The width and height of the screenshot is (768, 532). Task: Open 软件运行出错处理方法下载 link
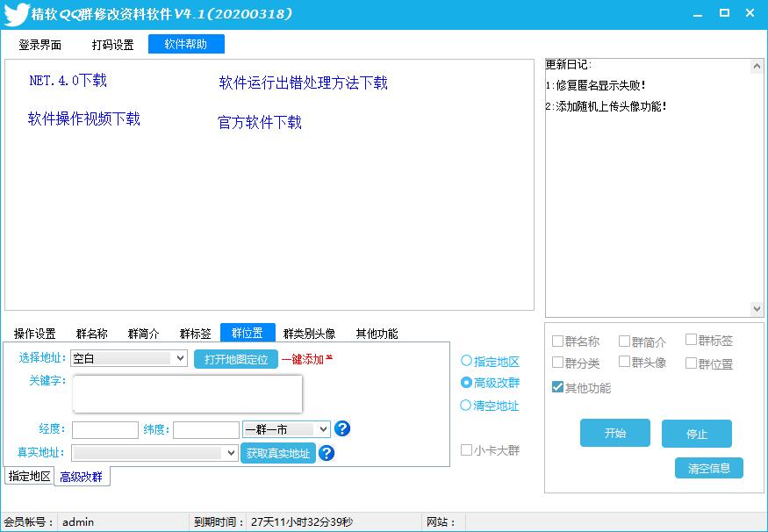click(303, 83)
